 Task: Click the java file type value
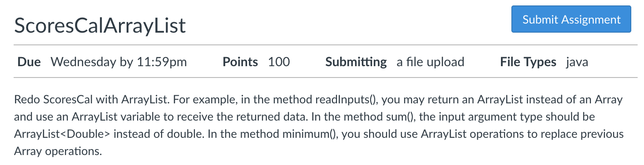point(577,62)
